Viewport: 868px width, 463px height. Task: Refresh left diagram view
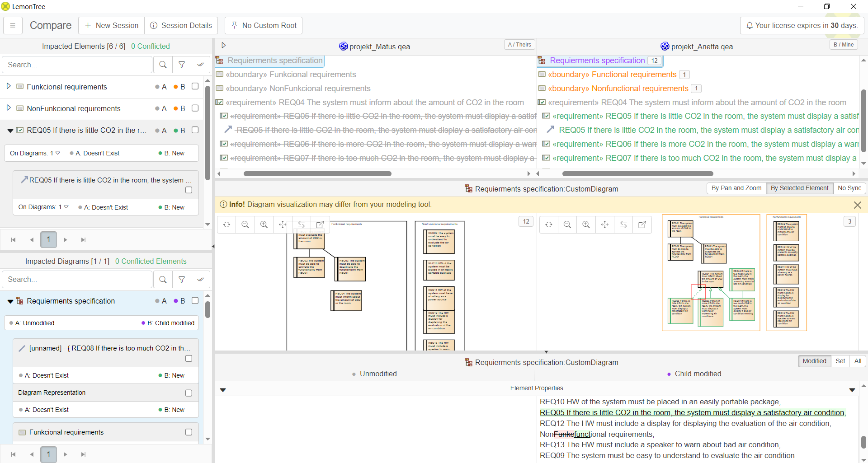point(226,224)
